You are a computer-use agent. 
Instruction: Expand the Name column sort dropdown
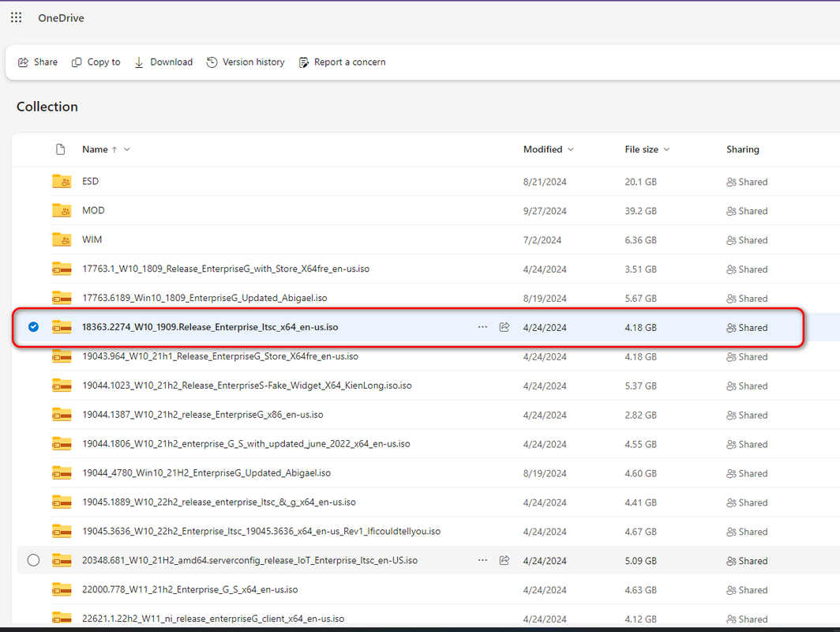[x=127, y=149]
